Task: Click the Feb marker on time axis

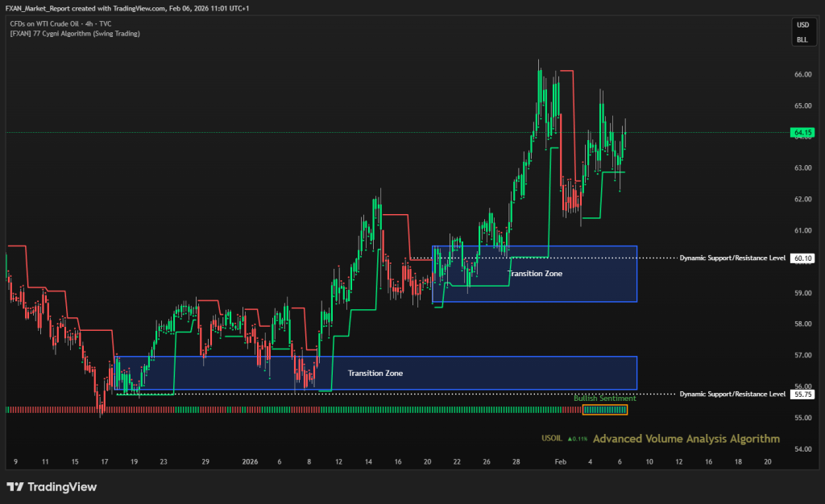Action: click(x=559, y=462)
